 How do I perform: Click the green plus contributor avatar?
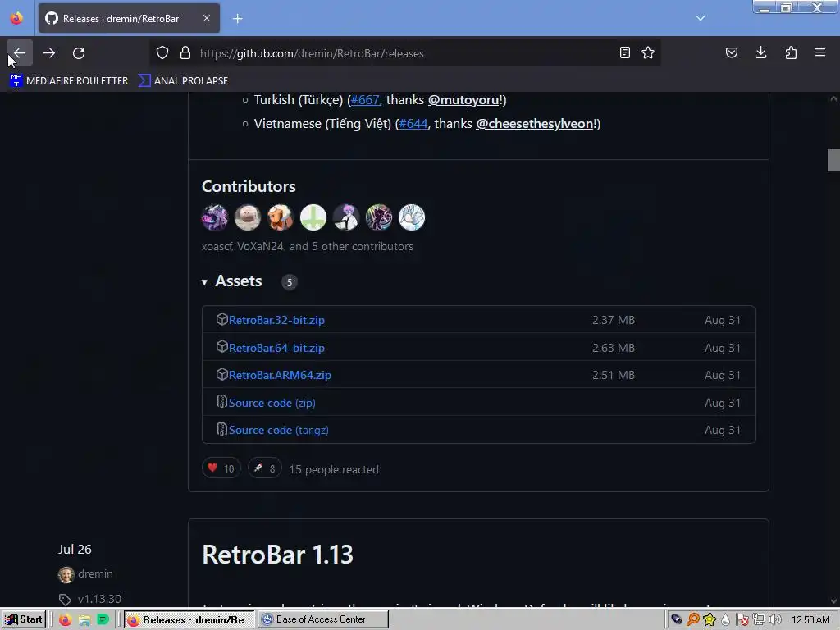click(313, 217)
